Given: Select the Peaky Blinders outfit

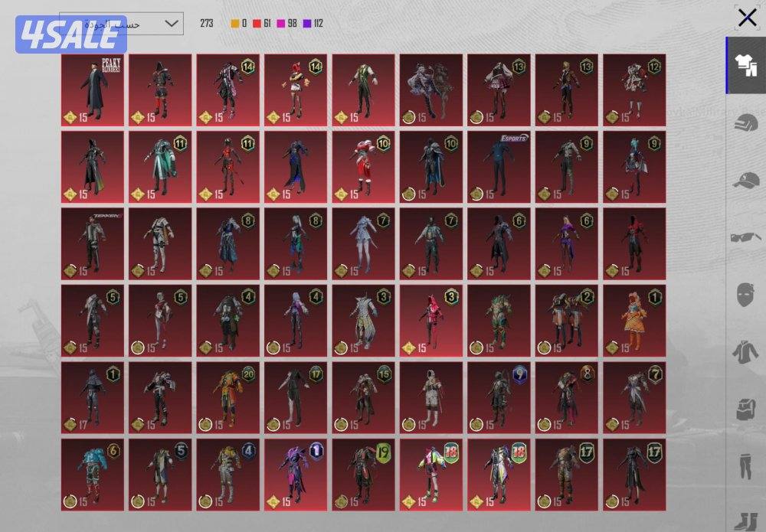Looking at the screenshot, I should pyautogui.click(x=92, y=90).
